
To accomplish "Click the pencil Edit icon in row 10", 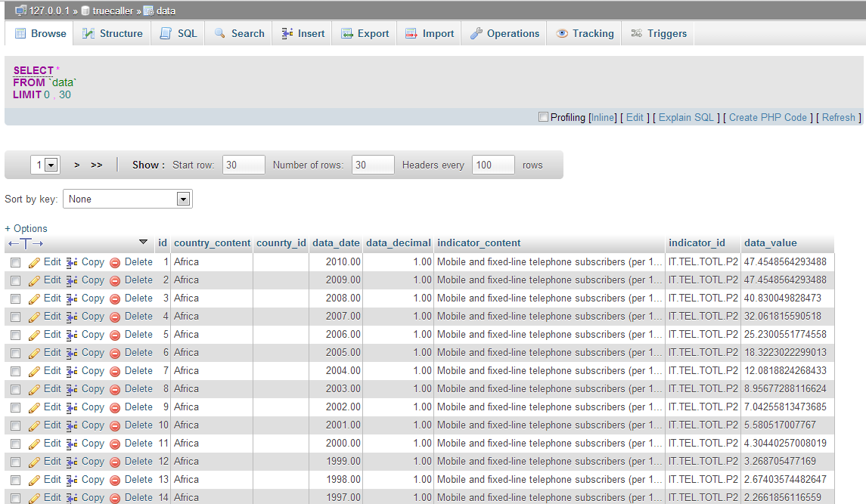I will pyautogui.click(x=34, y=426).
